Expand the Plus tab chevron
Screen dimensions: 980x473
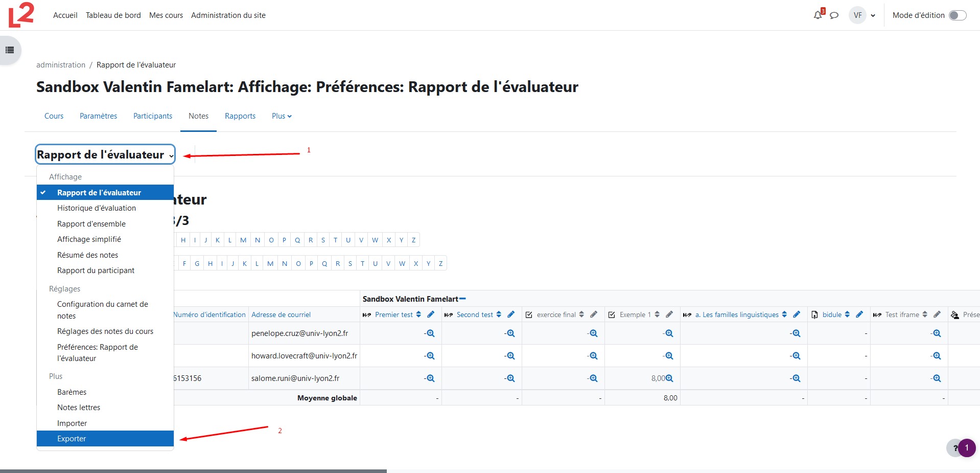point(289,116)
